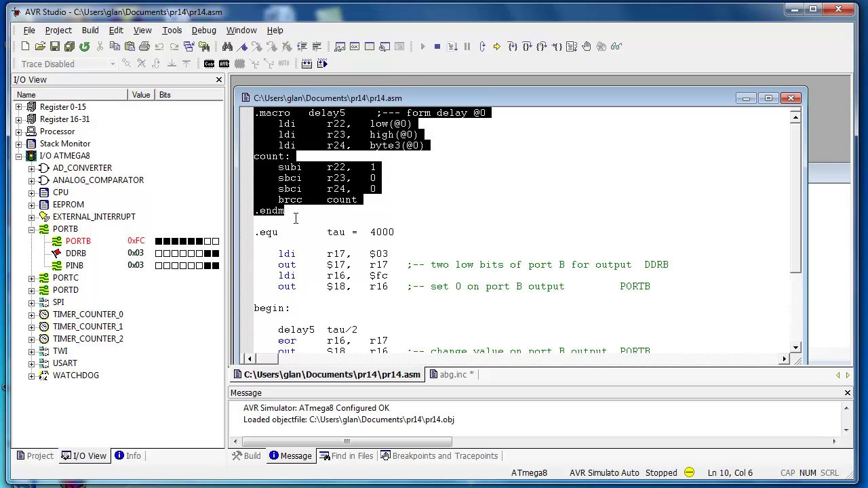
Task: Click the Step Over icon
Action: coord(527,46)
